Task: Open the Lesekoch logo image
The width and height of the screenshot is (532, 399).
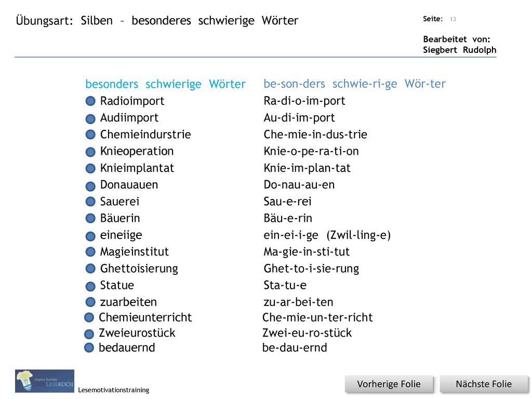Action: (45, 381)
